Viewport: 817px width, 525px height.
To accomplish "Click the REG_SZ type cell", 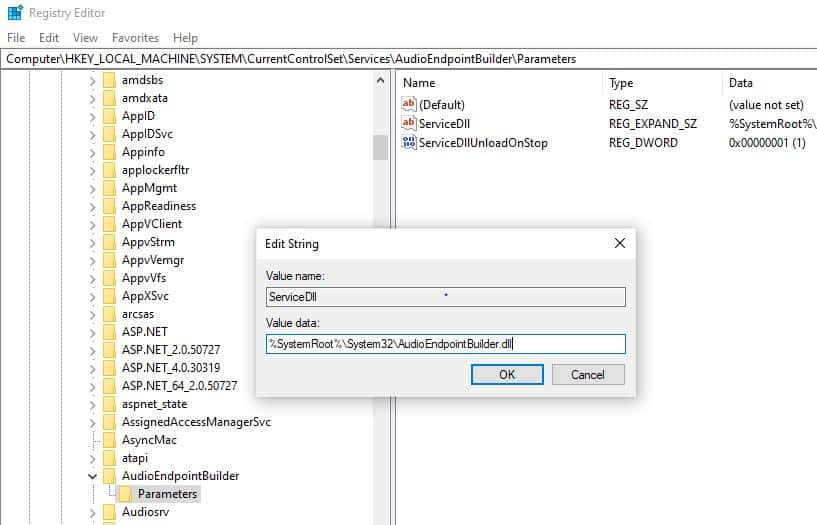I will pyautogui.click(x=628, y=105).
